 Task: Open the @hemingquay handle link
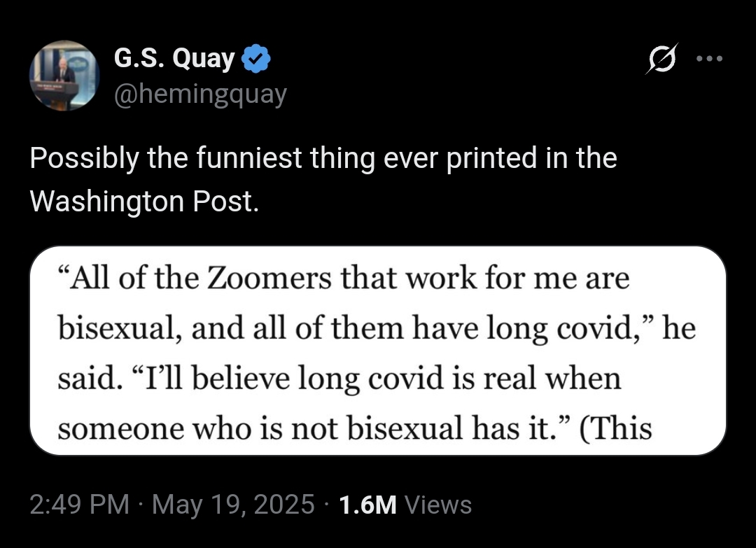click(x=200, y=94)
